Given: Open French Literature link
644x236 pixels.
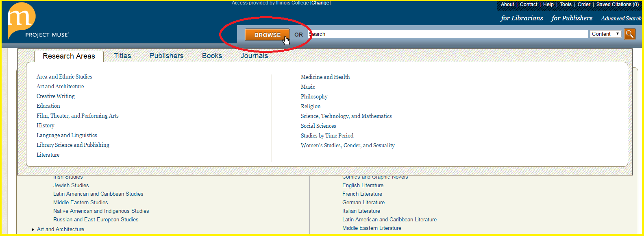Looking at the screenshot, I should (x=362, y=194).
